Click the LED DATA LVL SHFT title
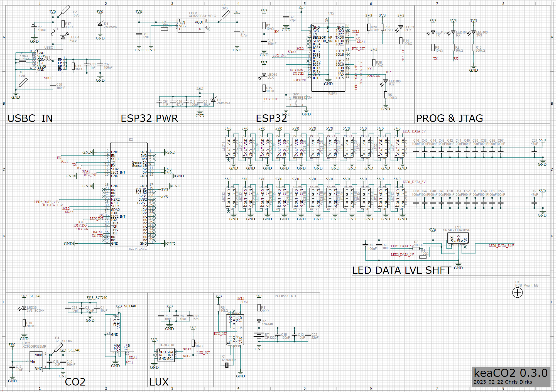556x392 pixels. tap(402, 270)
